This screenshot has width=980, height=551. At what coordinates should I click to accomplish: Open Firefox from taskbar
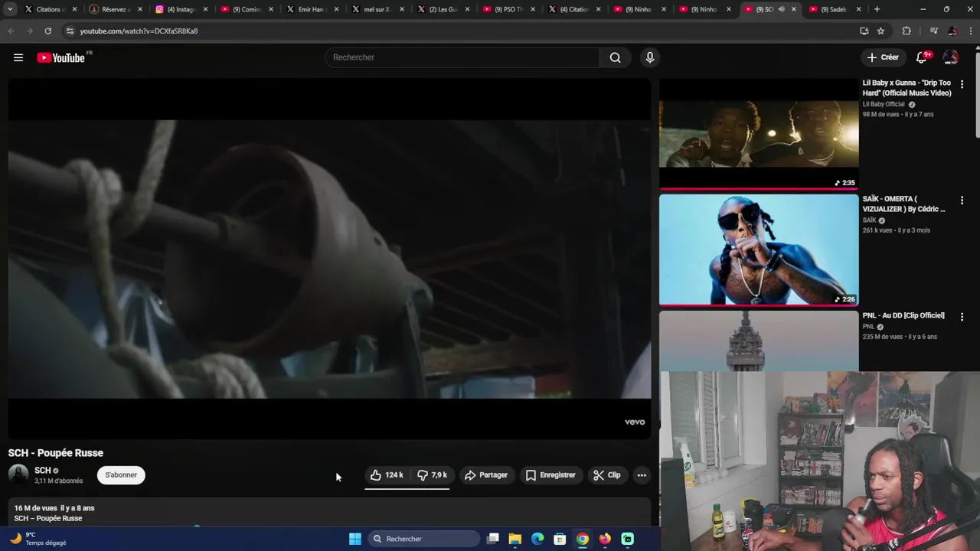coord(605,539)
